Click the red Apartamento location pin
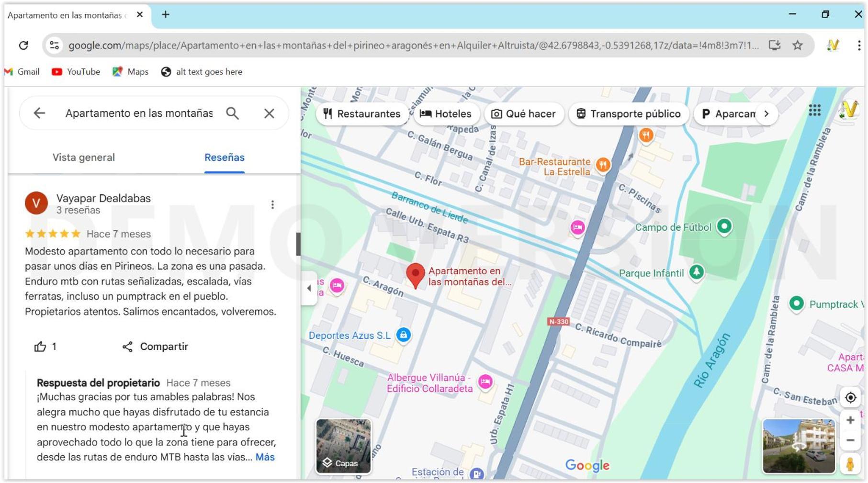Screen dimensions: 868x483 [415, 276]
